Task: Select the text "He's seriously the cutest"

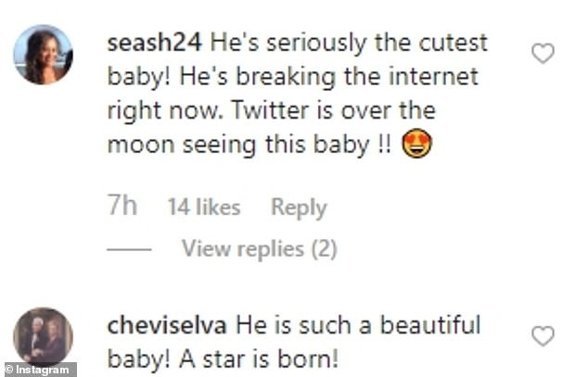Action: pos(349,44)
